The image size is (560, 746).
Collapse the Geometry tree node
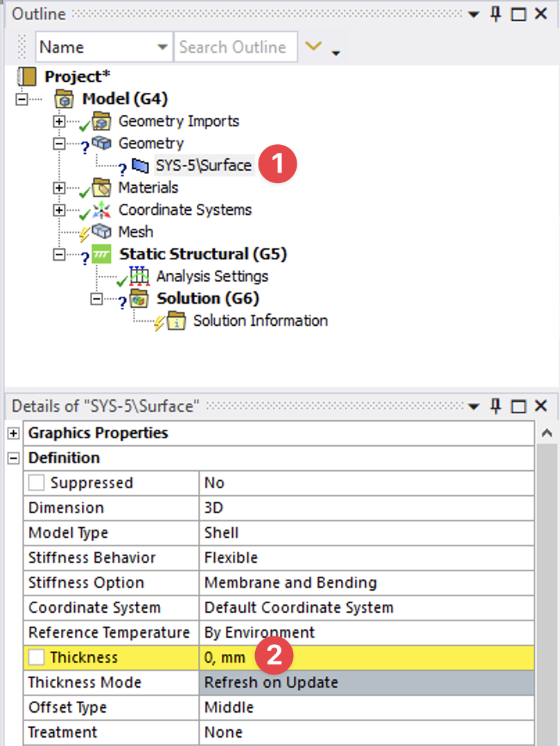click(x=60, y=144)
